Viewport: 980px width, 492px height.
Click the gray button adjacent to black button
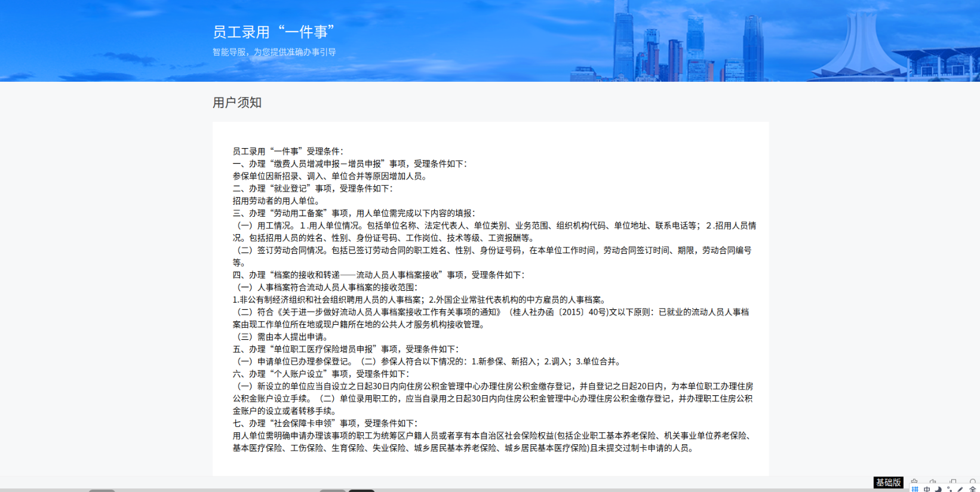pos(333,490)
